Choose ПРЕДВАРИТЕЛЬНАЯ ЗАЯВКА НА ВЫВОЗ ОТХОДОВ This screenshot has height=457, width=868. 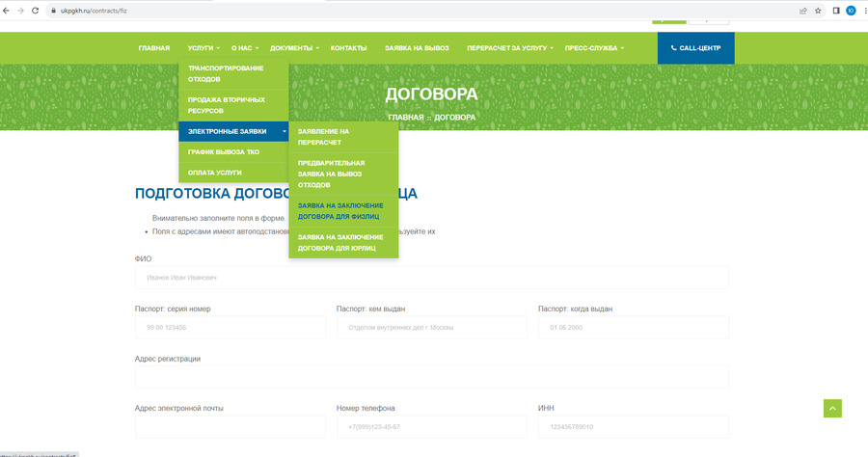click(x=343, y=174)
